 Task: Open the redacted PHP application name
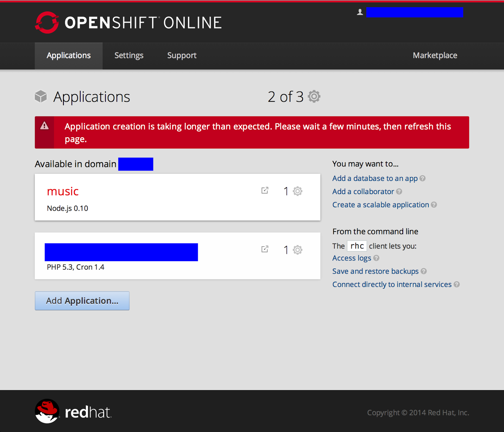(x=121, y=252)
